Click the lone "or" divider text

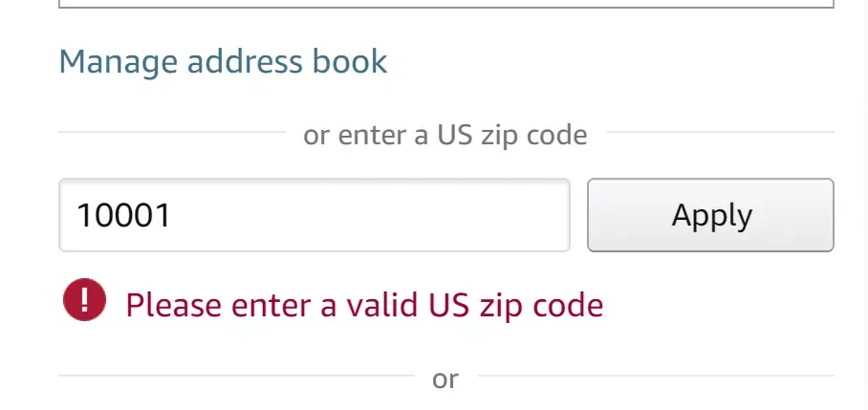445,379
